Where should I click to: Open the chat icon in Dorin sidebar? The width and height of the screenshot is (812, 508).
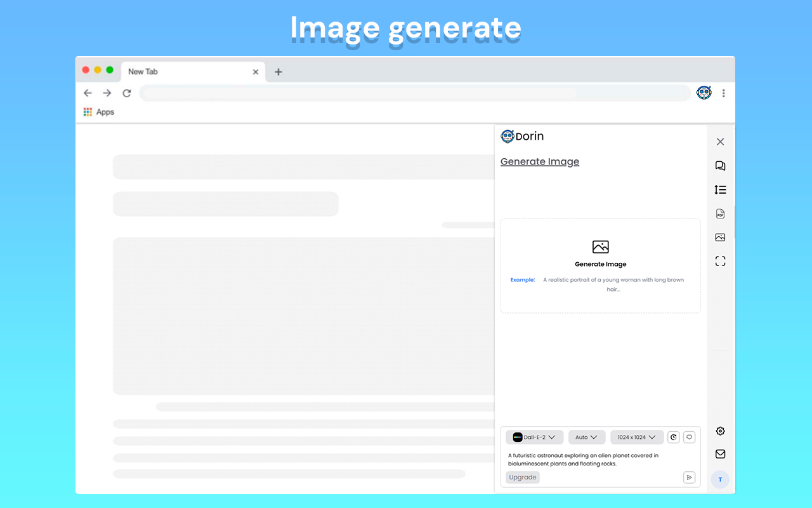(720, 166)
